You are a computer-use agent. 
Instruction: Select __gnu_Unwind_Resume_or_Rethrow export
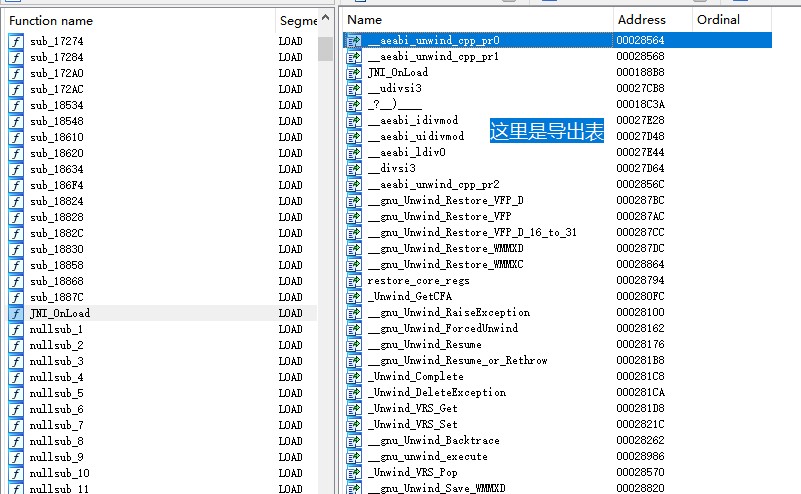coord(557,360)
